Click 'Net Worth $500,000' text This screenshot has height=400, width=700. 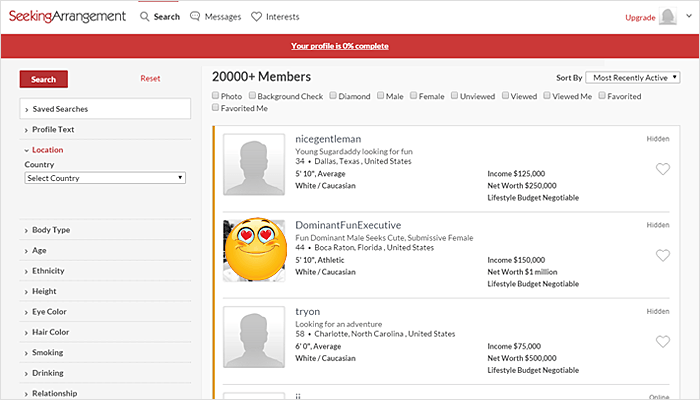pos(522,358)
